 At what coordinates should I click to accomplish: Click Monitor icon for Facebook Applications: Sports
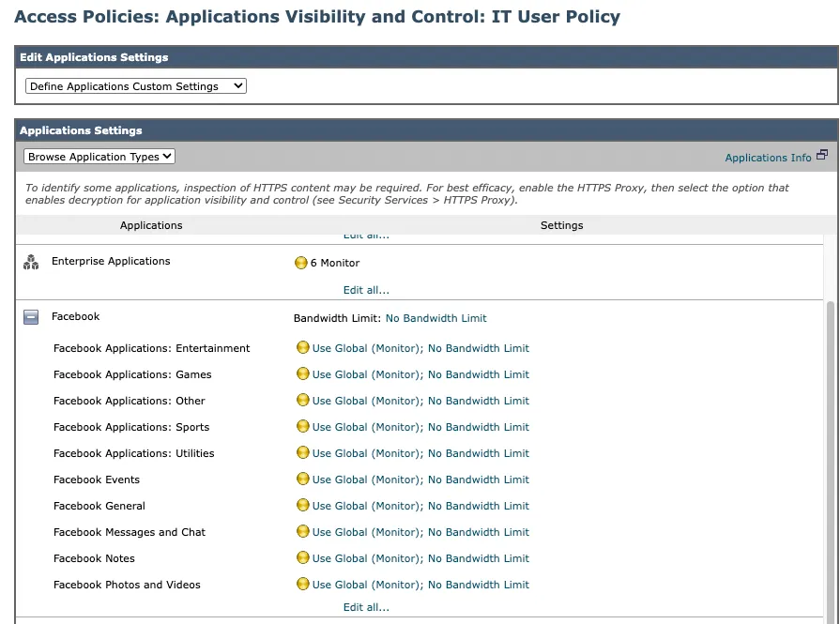click(x=302, y=427)
